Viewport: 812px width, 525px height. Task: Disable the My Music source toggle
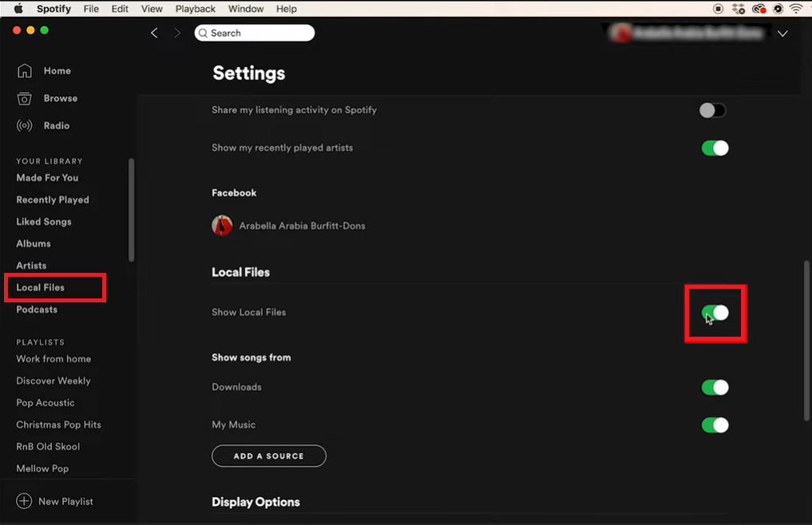[715, 425]
